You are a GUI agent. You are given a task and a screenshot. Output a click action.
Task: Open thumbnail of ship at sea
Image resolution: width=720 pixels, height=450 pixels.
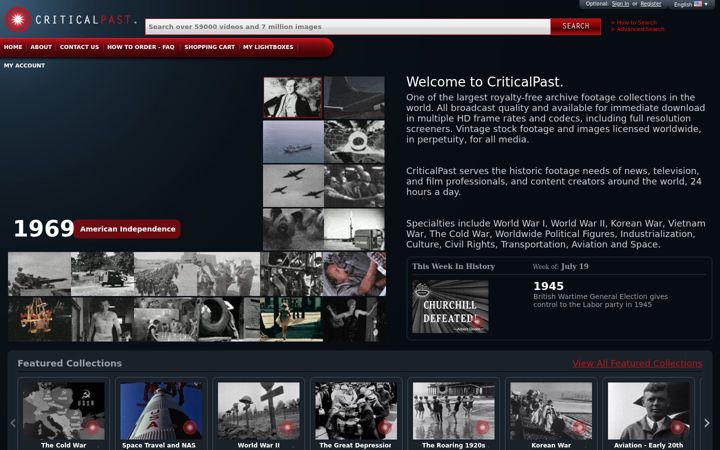click(293, 141)
